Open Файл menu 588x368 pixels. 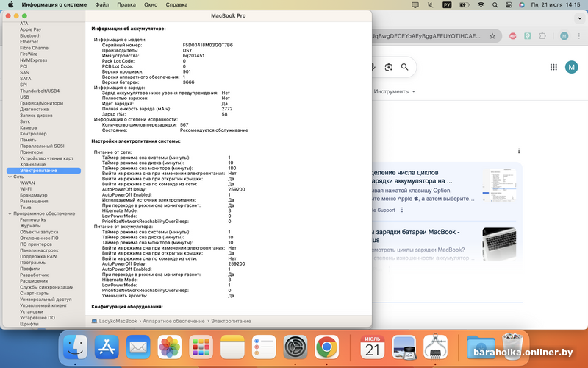coord(101,5)
